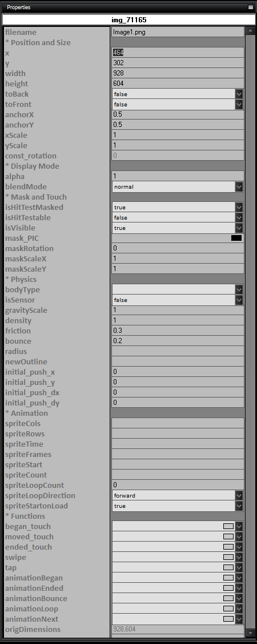Click the mask_PIC black swatch
This screenshot has width=257, height=644.
[236, 238]
